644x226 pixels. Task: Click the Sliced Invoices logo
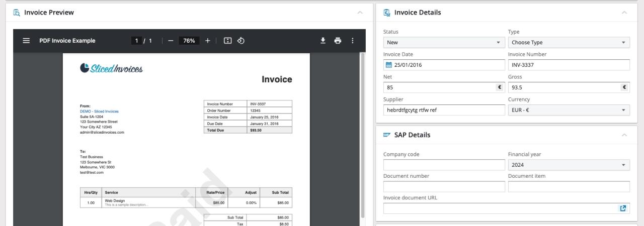click(x=111, y=68)
